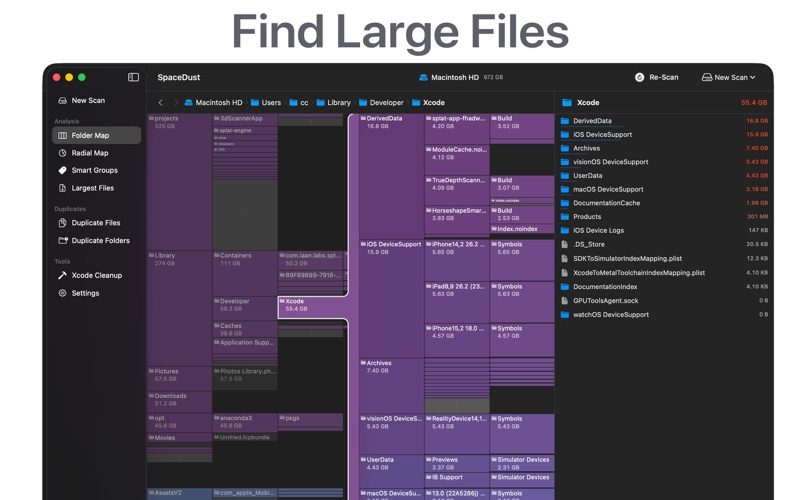Select the Caches block in map
This screenshot has height=500, width=800.
(245, 329)
